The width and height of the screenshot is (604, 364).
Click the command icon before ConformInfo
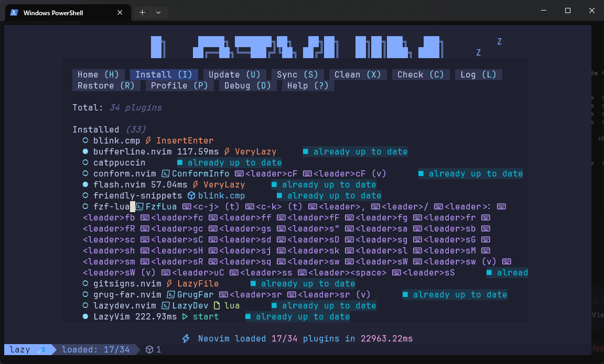tap(166, 174)
